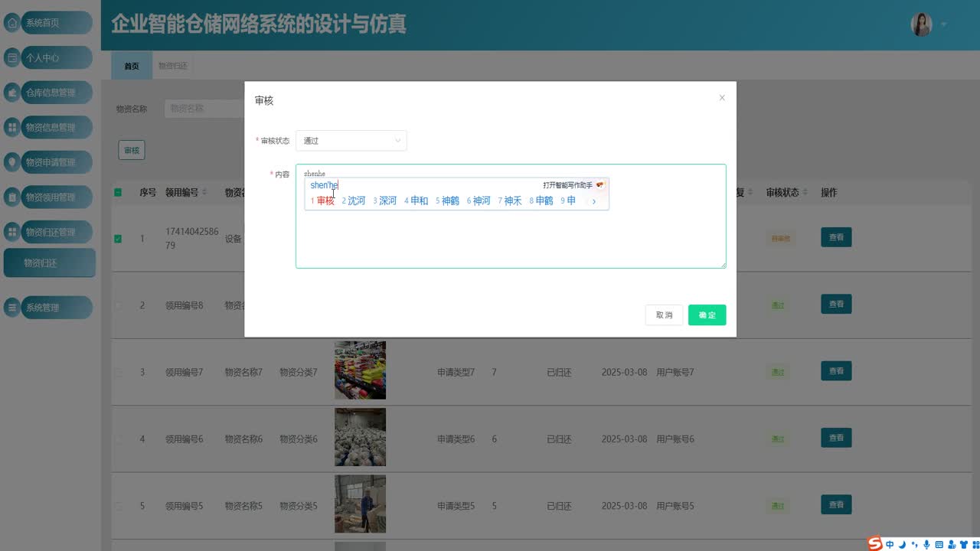The width and height of the screenshot is (980, 551).
Task: Toggle Sogou punctuation mode icon
Action: tap(914, 546)
